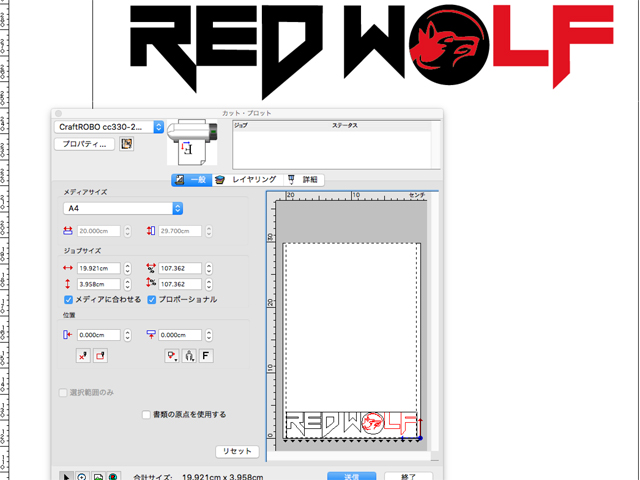Click the red X origin position icon
The width and height of the screenshot is (640, 480).
pyautogui.click(x=83, y=356)
